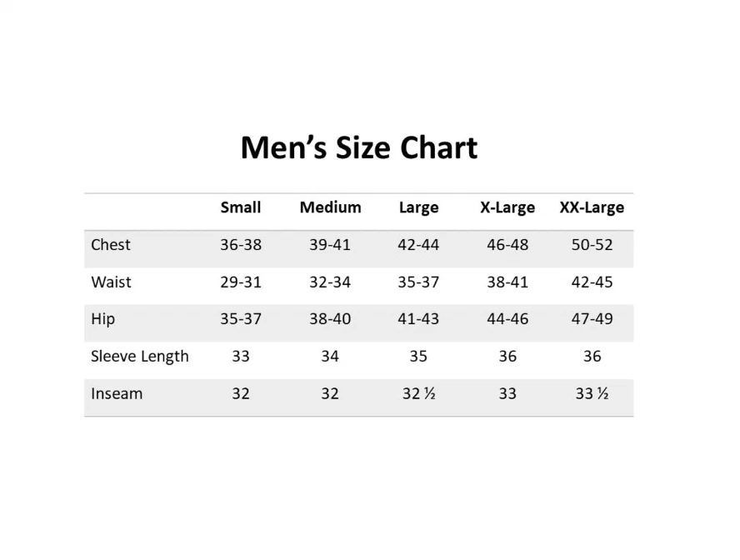Select the Large inseam value 32 ½
The width and height of the screenshot is (740, 560).
pos(418,393)
